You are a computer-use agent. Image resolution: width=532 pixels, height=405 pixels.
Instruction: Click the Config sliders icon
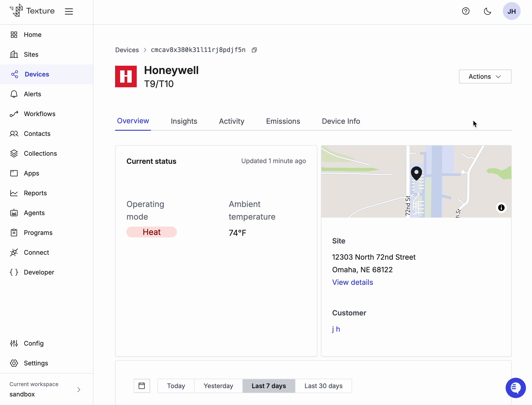(14, 343)
